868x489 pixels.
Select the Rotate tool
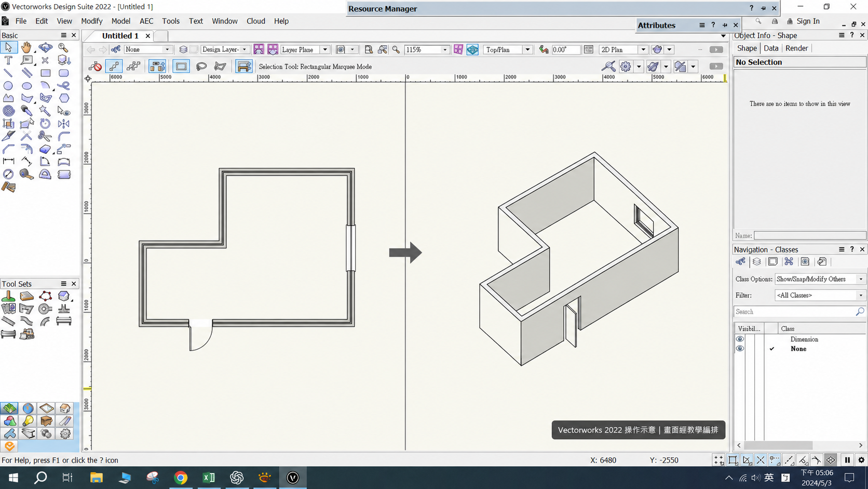[x=45, y=124]
